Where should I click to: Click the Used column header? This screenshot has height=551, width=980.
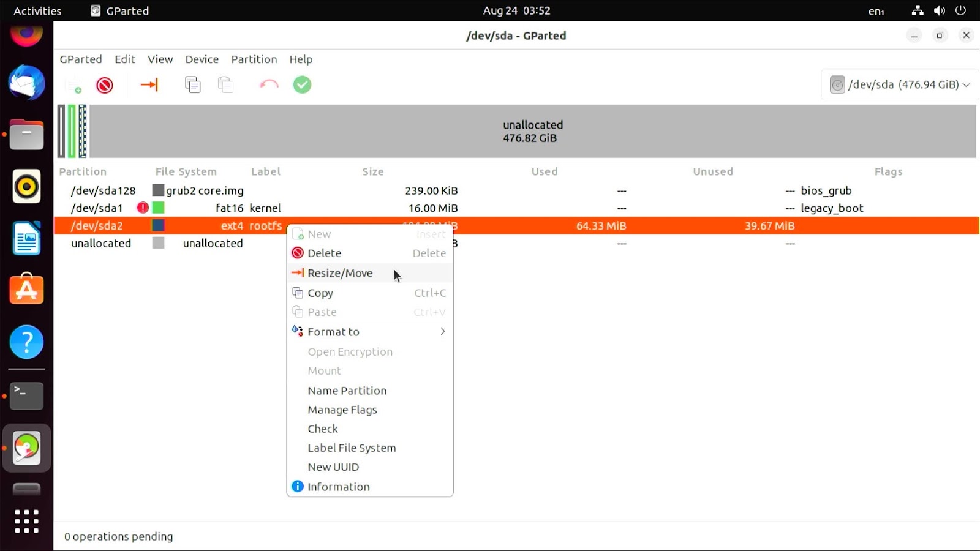[x=545, y=171]
